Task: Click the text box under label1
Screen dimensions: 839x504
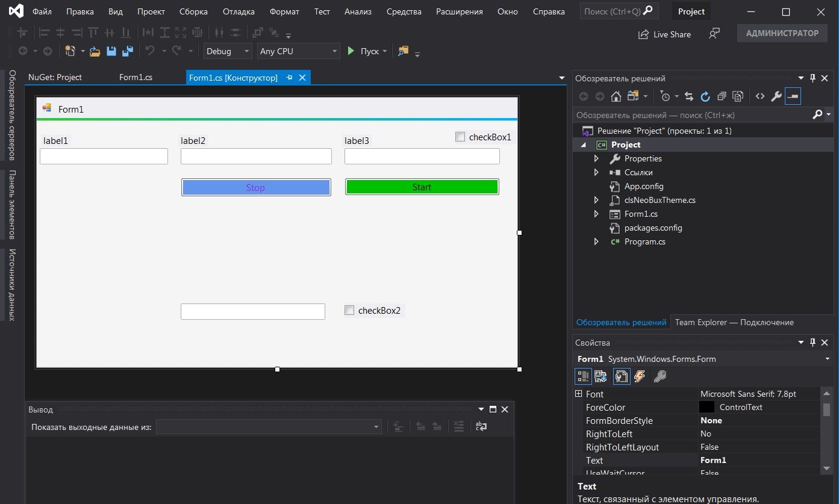Action: (x=104, y=157)
